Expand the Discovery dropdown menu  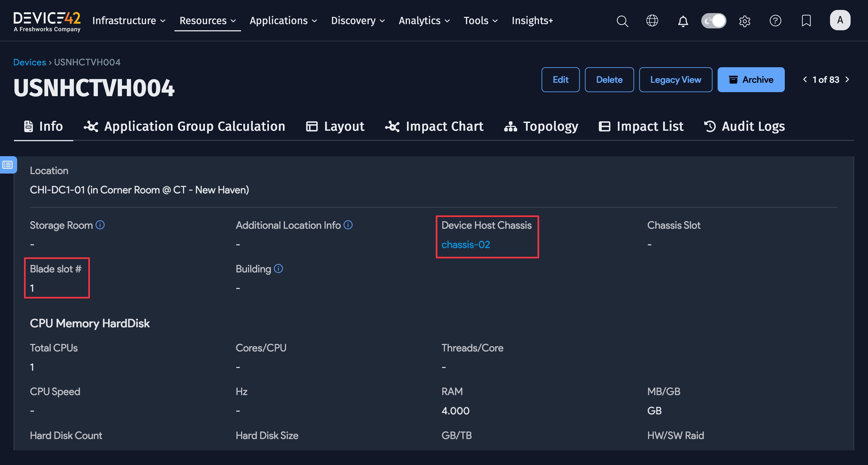[x=358, y=21]
